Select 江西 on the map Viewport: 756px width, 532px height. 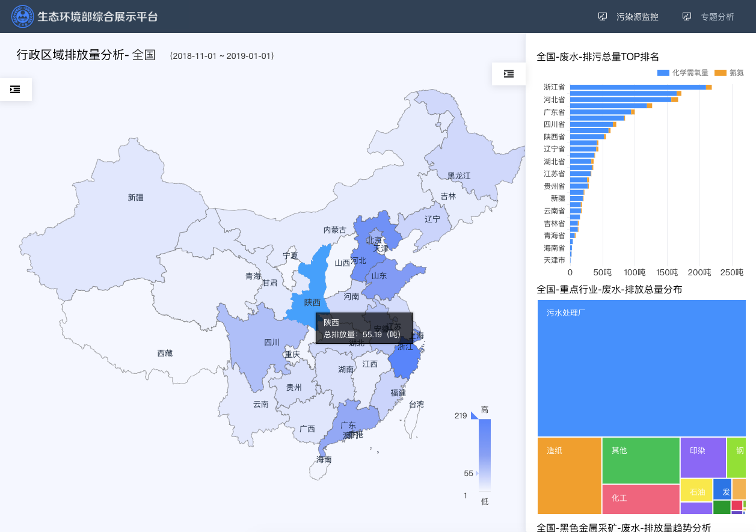tap(370, 364)
